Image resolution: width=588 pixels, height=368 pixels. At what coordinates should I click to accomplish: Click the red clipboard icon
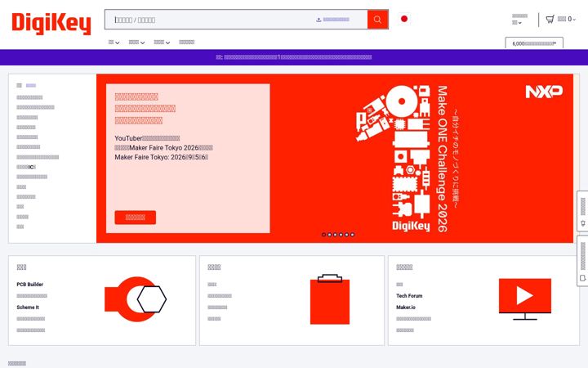tap(330, 299)
